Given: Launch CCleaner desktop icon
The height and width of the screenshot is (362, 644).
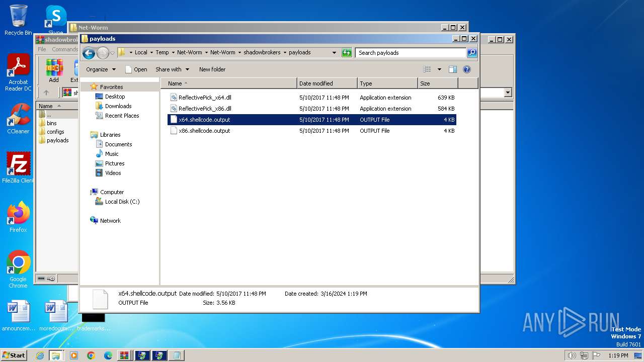Looking at the screenshot, I should pos(18,119).
